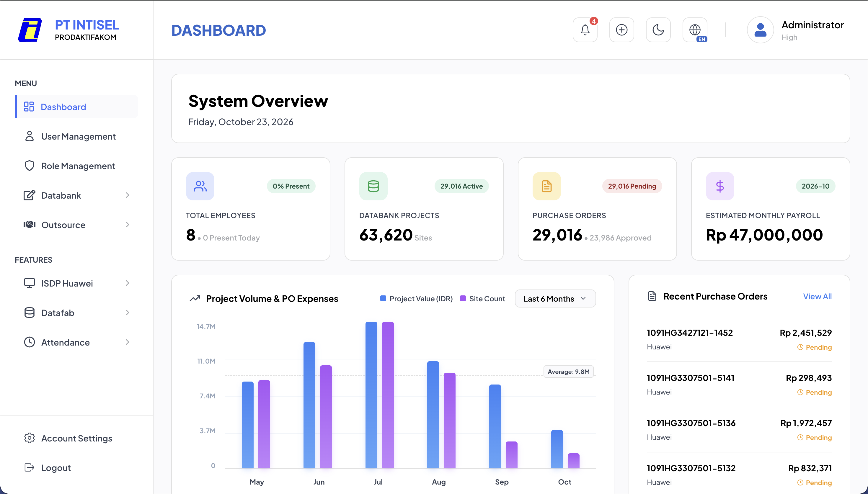Click the plus circle quick-add icon
868x494 pixels.
pos(621,30)
